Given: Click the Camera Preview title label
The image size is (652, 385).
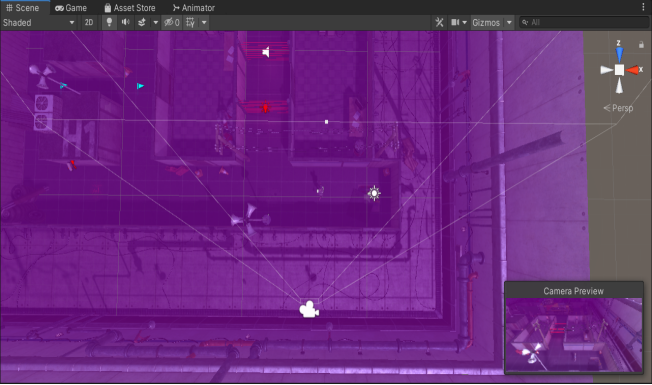Looking at the screenshot, I should (x=573, y=291).
